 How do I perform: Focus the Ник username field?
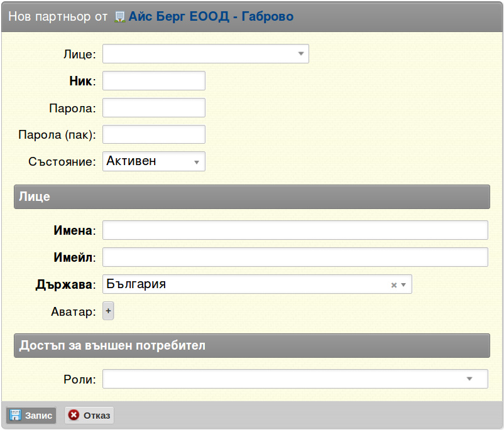[153, 80]
